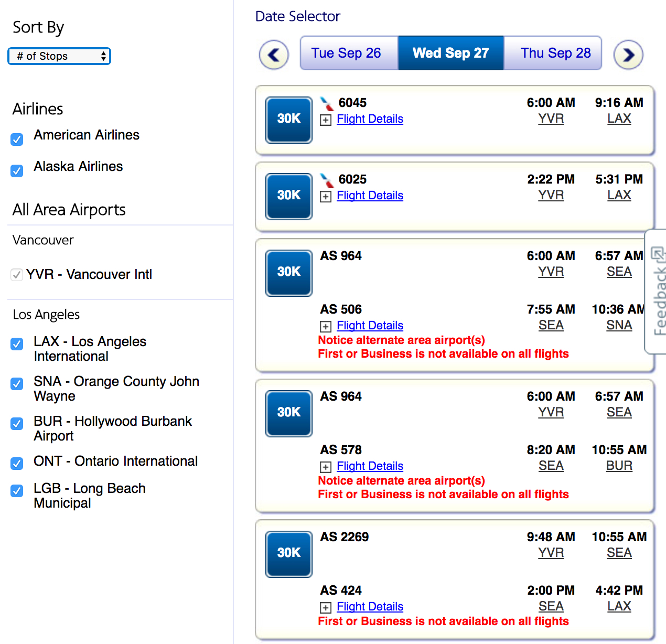
Task: Click the YVR code under the 9:48 AM departure
Action: tap(551, 553)
